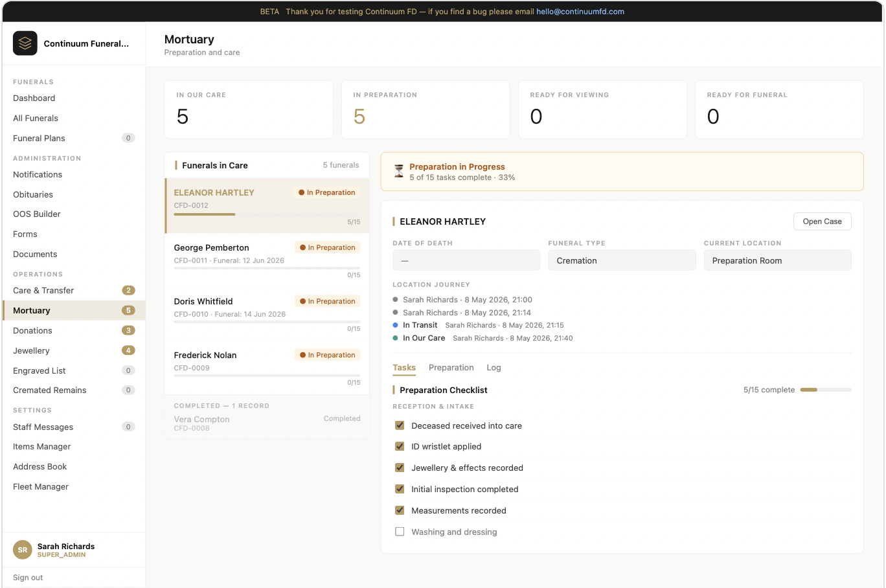This screenshot has height=588, width=886.
Task: Click the Donations count badge 3
Action: [128, 330]
